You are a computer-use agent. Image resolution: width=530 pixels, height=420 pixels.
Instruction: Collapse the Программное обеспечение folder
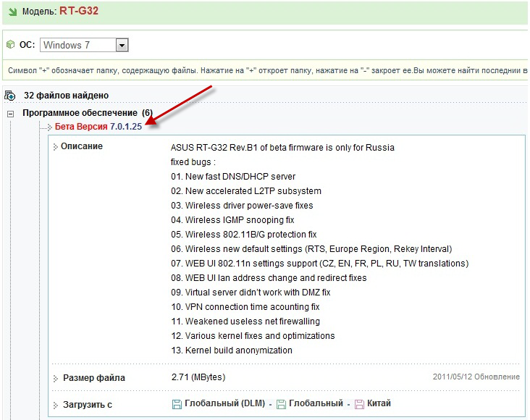(x=10, y=114)
